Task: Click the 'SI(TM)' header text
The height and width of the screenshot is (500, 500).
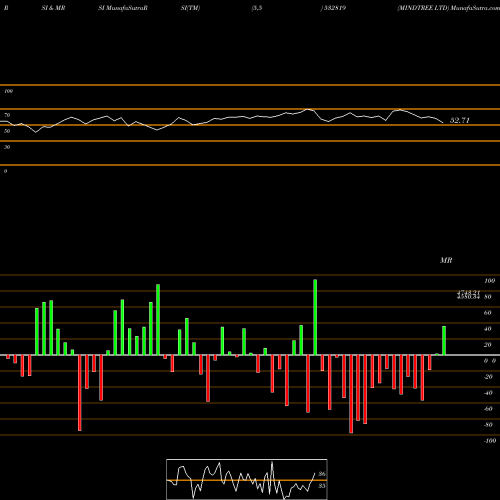Action: [x=190, y=8]
